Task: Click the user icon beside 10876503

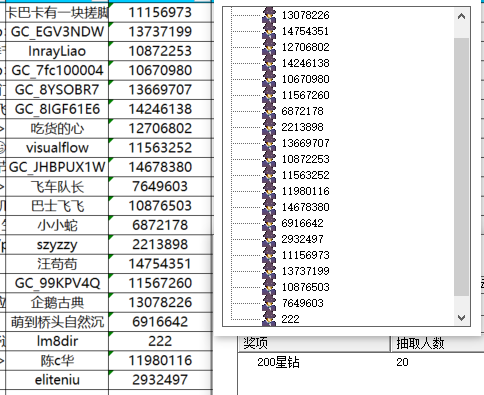Action: click(x=269, y=287)
